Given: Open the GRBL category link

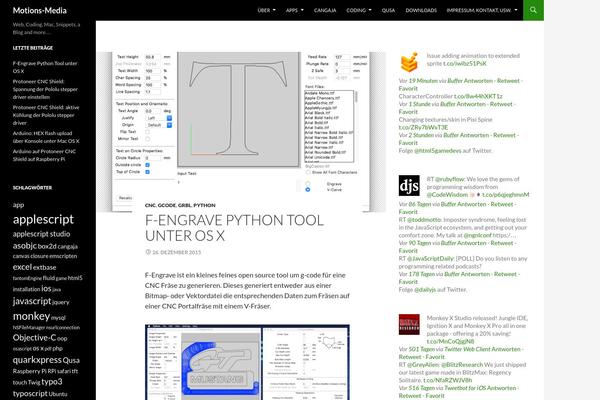Looking at the screenshot, I should 184,205.
